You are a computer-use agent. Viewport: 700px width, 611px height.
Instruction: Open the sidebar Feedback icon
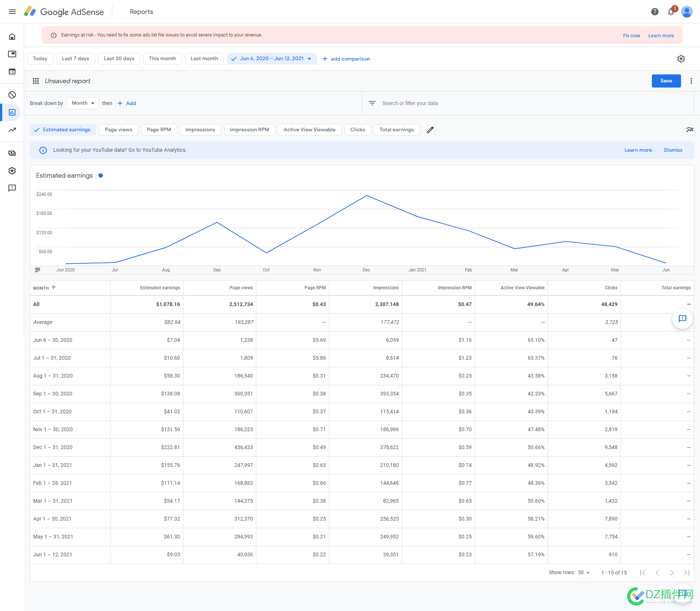click(x=12, y=188)
